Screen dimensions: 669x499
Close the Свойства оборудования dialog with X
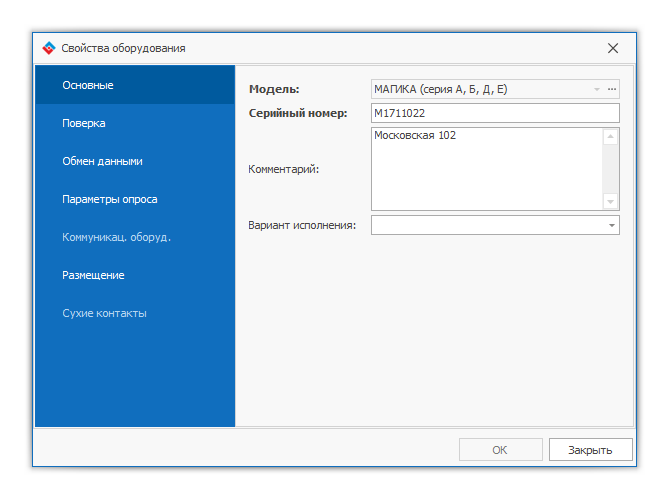[613, 48]
